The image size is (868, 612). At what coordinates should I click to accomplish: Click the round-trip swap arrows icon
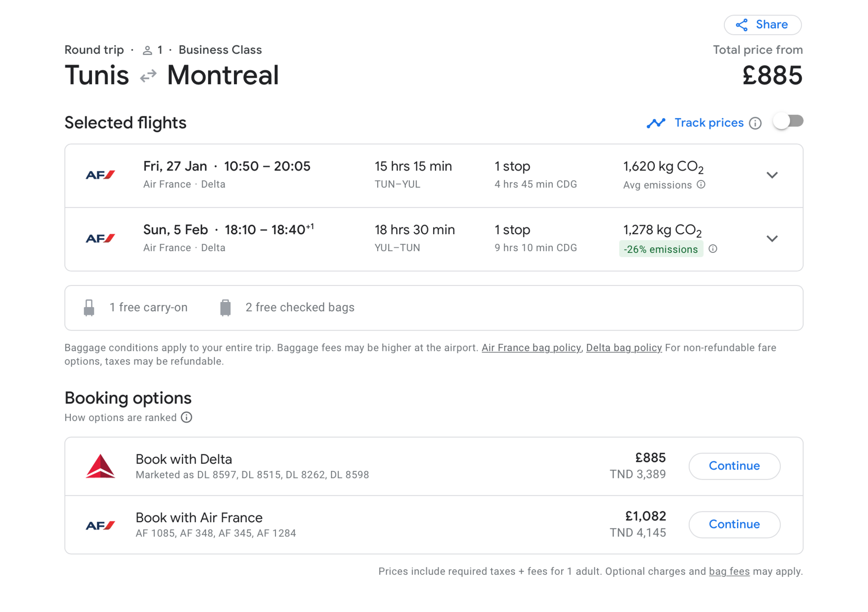(x=148, y=76)
